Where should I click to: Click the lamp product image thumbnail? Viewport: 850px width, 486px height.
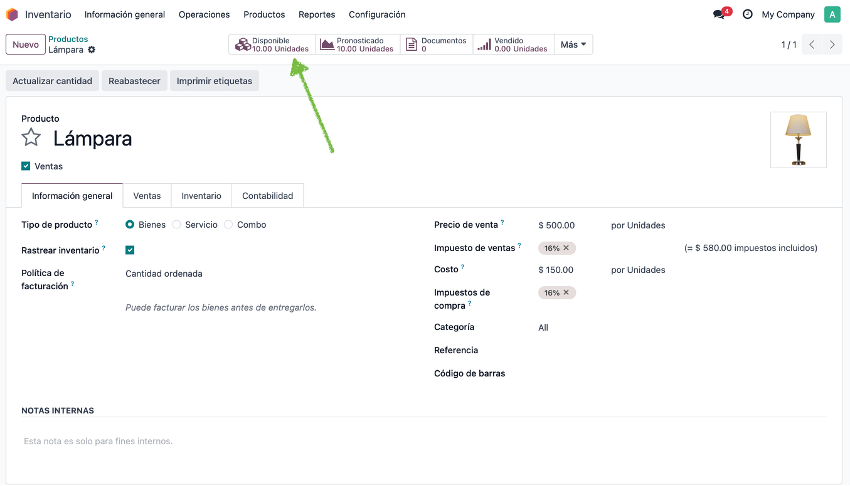pos(799,139)
